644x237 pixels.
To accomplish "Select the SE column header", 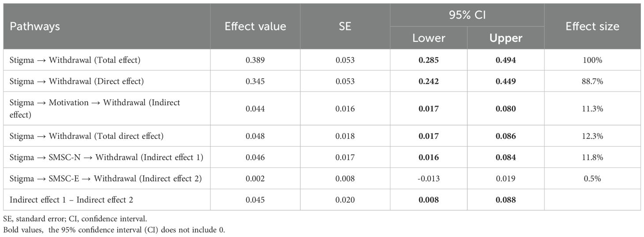I will click(x=345, y=26).
